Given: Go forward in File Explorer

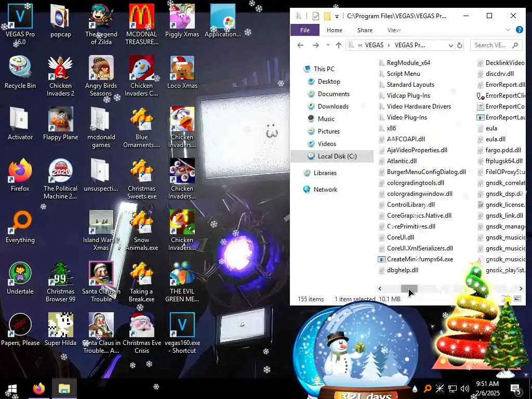Looking at the screenshot, I should tap(315, 45).
